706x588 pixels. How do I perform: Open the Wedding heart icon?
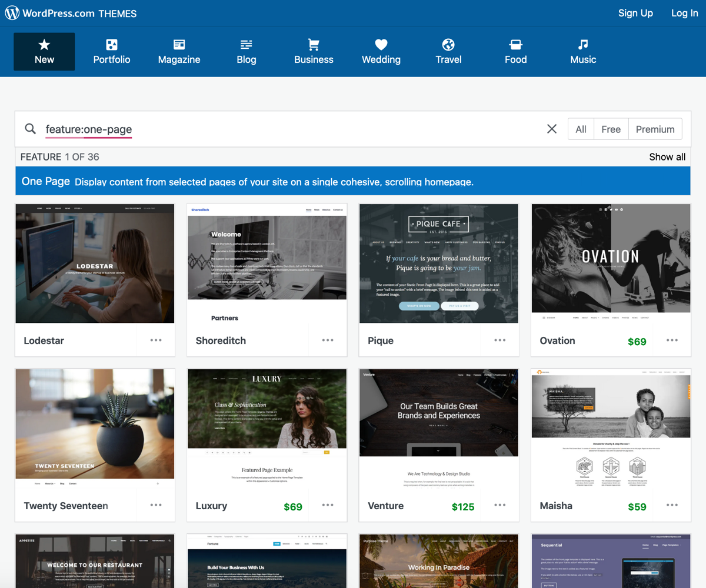381,45
